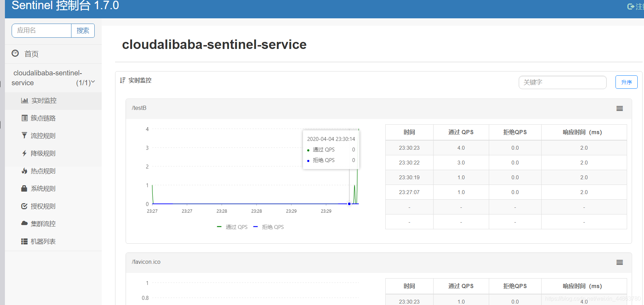Image resolution: width=644 pixels, height=305 pixels.
Task: Click the list icon for 簇点链路
Action: pyautogui.click(x=24, y=118)
